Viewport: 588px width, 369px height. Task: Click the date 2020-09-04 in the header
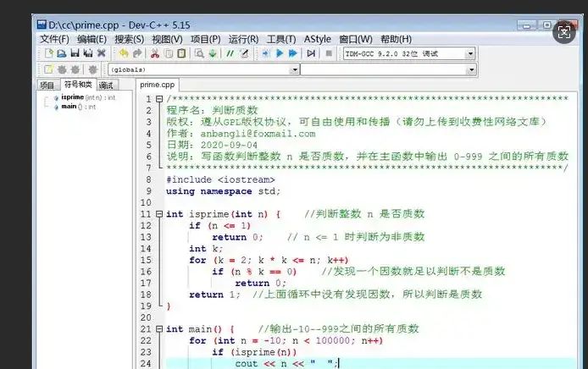tap(229, 146)
